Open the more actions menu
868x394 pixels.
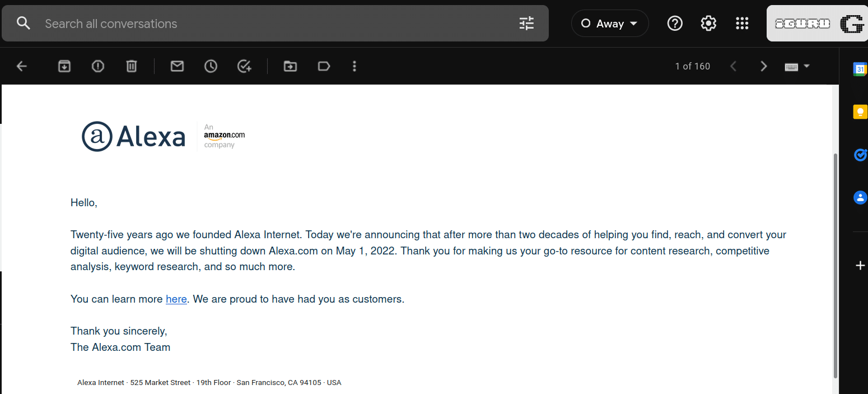coord(354,66)
